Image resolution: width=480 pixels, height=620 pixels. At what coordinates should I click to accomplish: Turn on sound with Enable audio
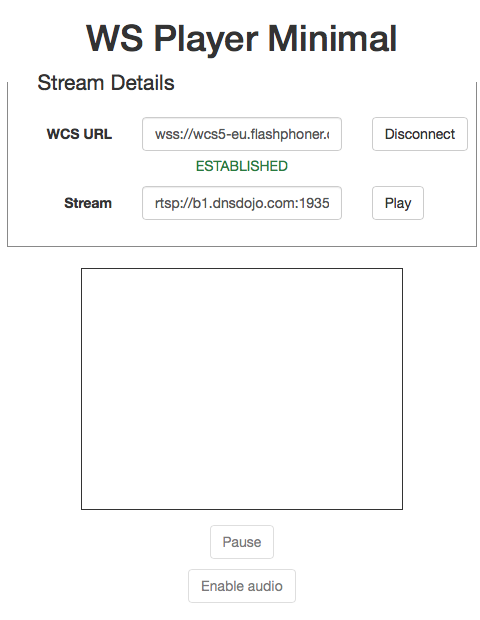click(242, 586)
